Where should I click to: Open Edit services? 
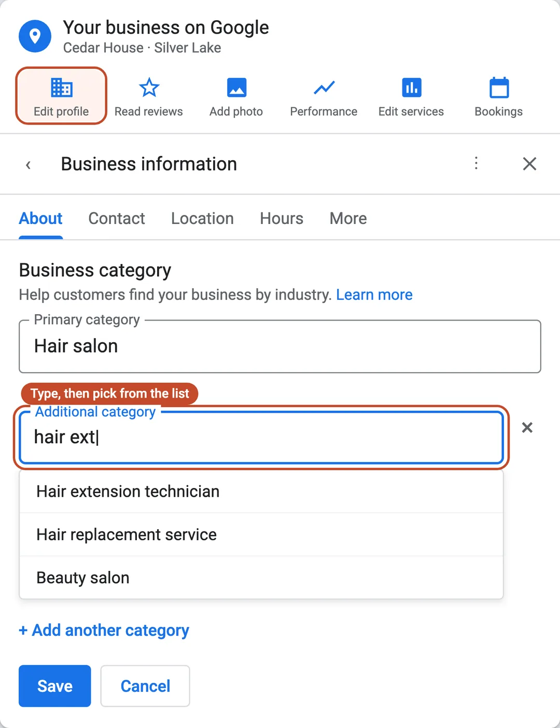411,97
